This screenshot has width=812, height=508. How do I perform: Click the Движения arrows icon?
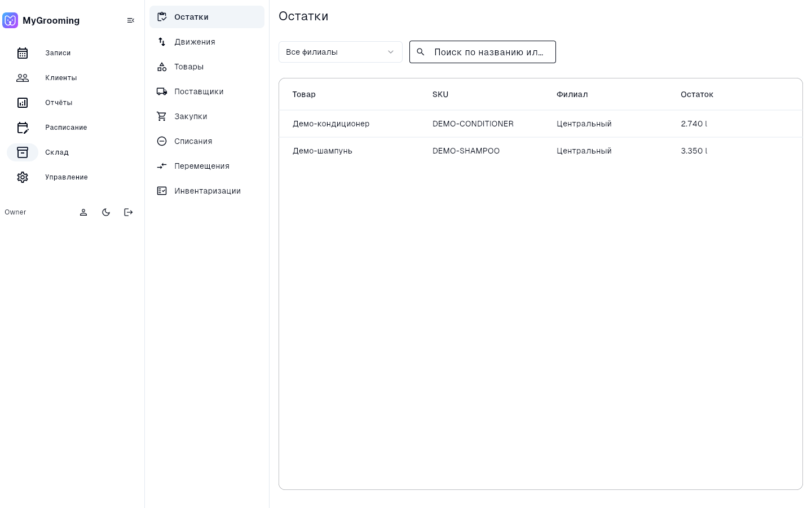162,42
